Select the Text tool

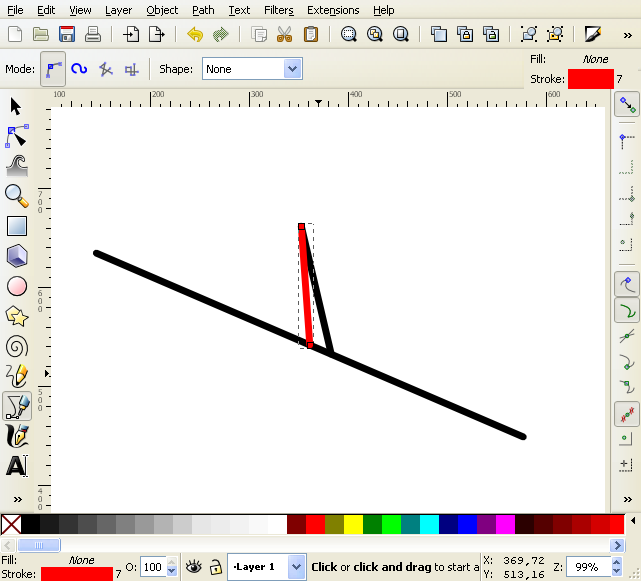point(17,466)
